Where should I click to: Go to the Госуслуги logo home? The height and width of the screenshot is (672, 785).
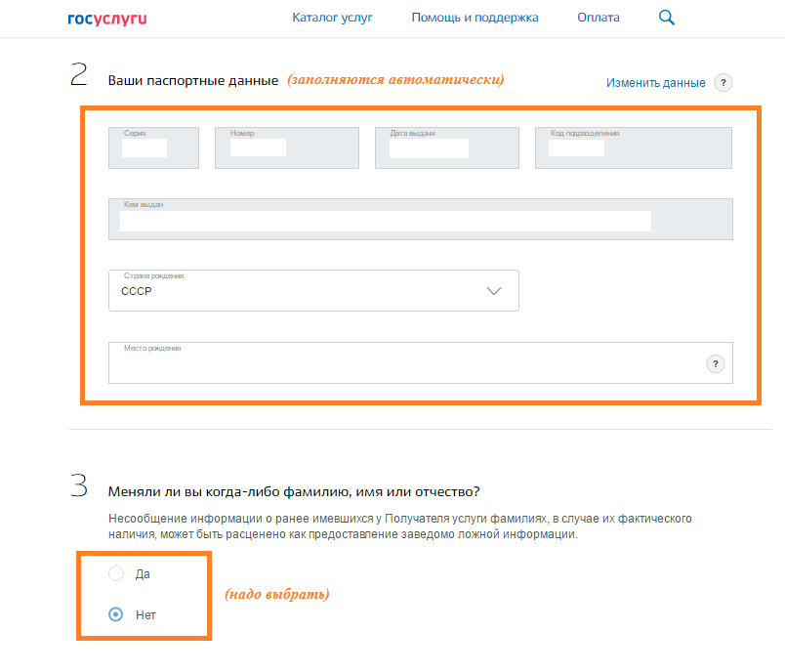coord(107,19)
